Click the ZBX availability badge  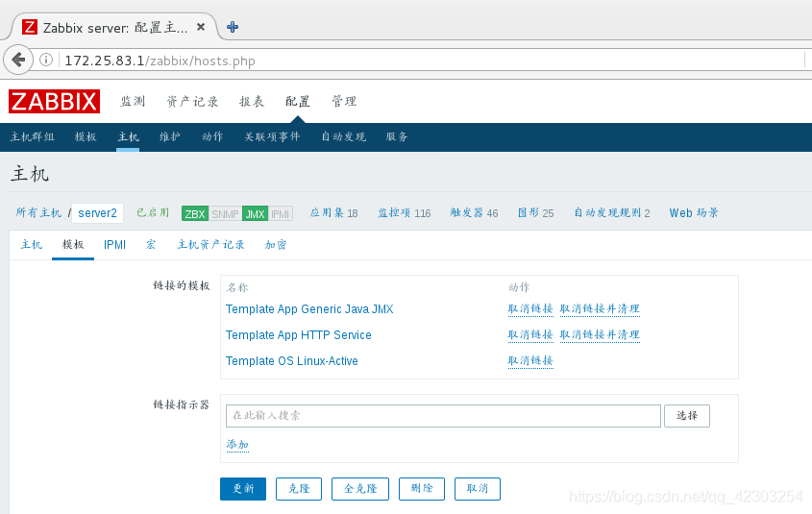click(195, 214)
